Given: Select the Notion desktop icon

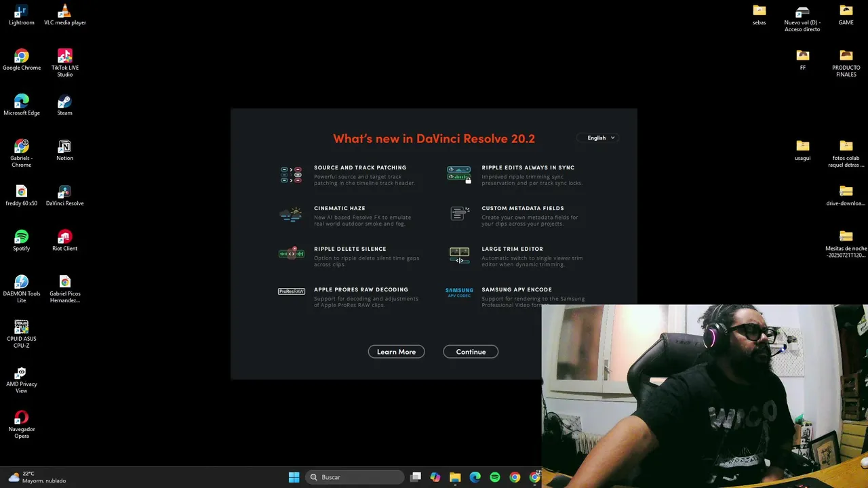Looking at the screenshot, I should (x=65, y=150).
